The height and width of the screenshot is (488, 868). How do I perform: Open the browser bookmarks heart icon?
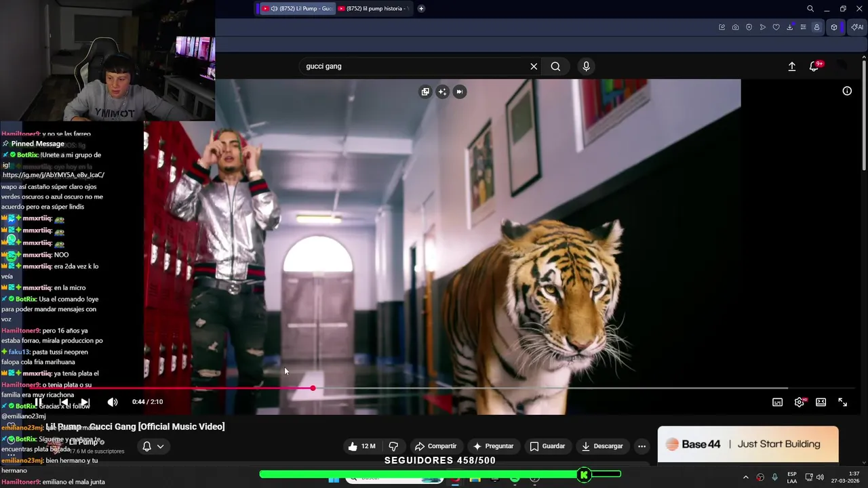click(x=776, y=27)
